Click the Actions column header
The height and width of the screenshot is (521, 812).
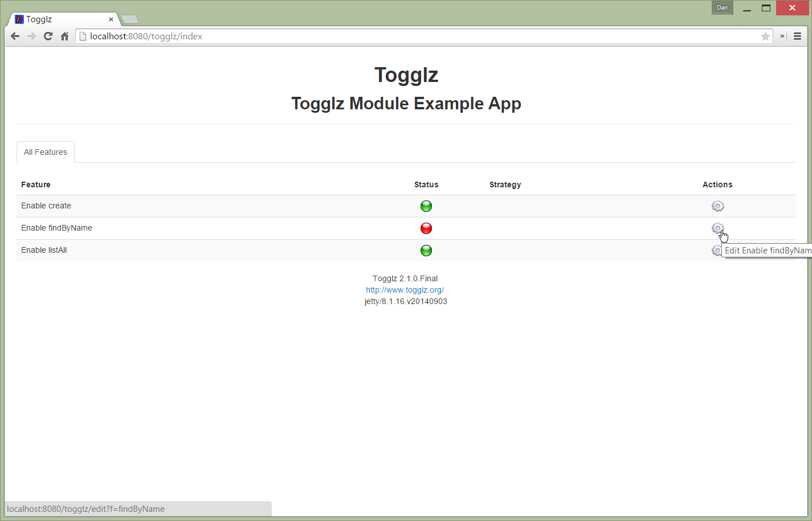tap(717, 184)
